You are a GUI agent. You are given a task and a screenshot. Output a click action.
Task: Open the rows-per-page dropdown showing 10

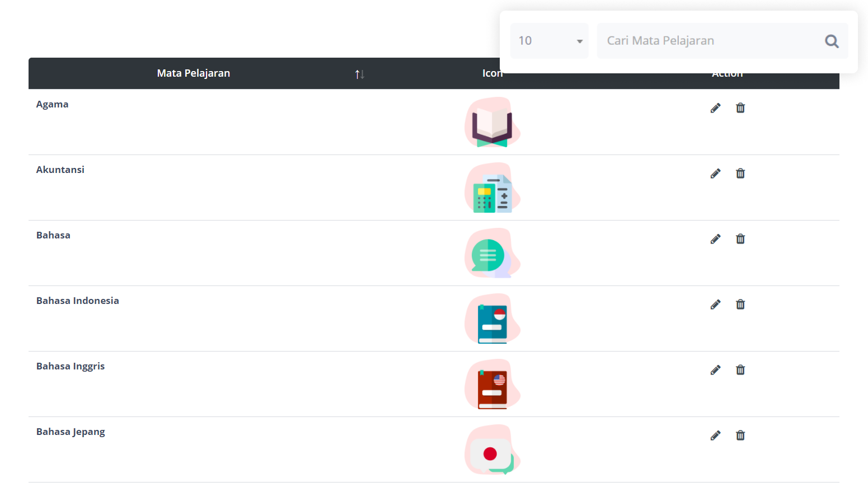pos(549,41)
